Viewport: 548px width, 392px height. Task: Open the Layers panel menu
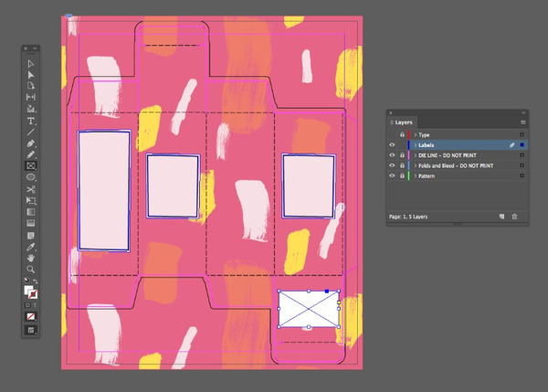[522, 122]
